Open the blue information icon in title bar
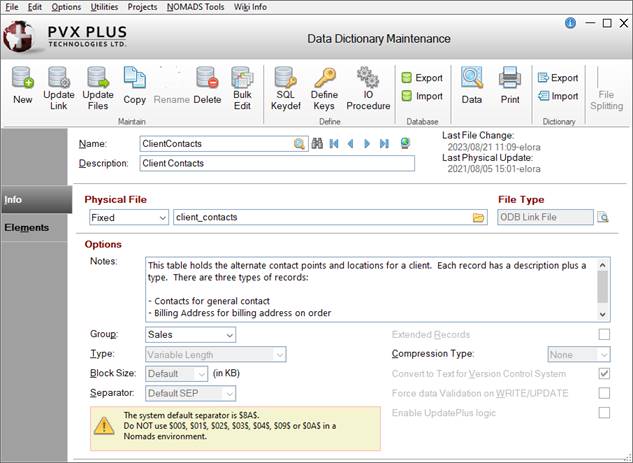 click(570, 23)
